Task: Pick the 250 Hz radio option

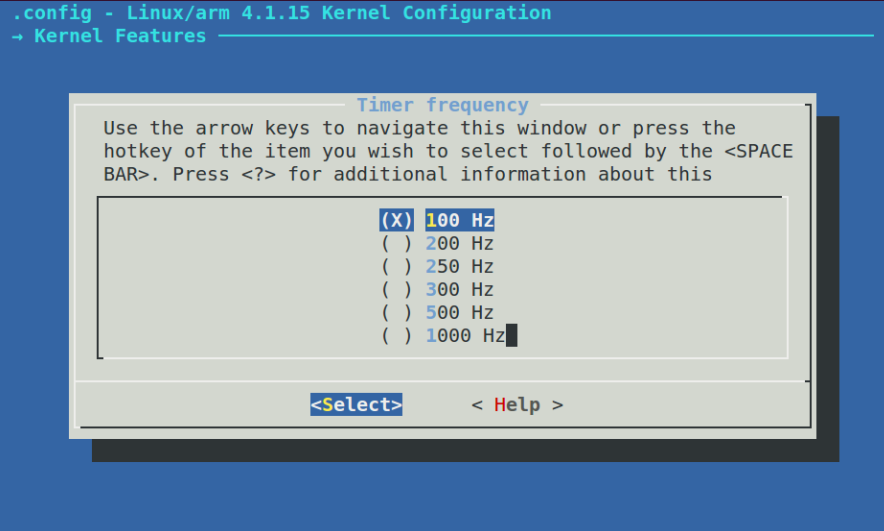Action: point(437,266)
